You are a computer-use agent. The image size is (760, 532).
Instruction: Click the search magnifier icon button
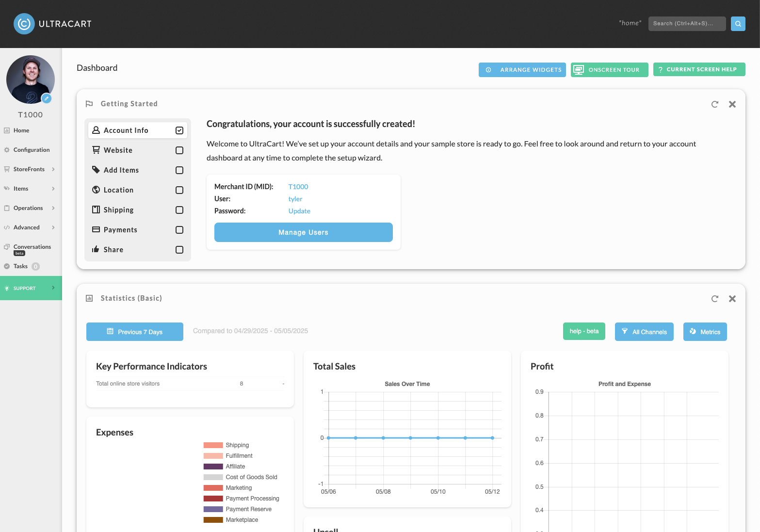[738, 24]
